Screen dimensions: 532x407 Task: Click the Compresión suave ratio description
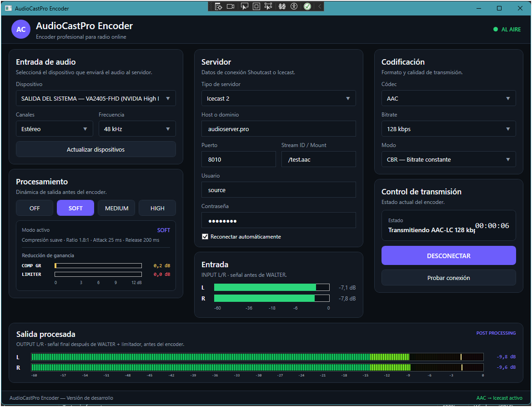point(90,240)
